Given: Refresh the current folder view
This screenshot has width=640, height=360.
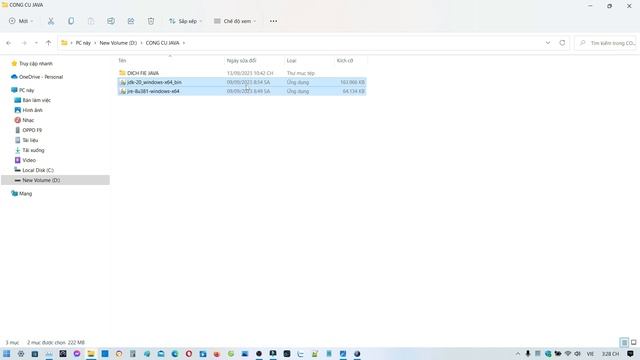Looking at the screenshot, I should coord(562,43).
